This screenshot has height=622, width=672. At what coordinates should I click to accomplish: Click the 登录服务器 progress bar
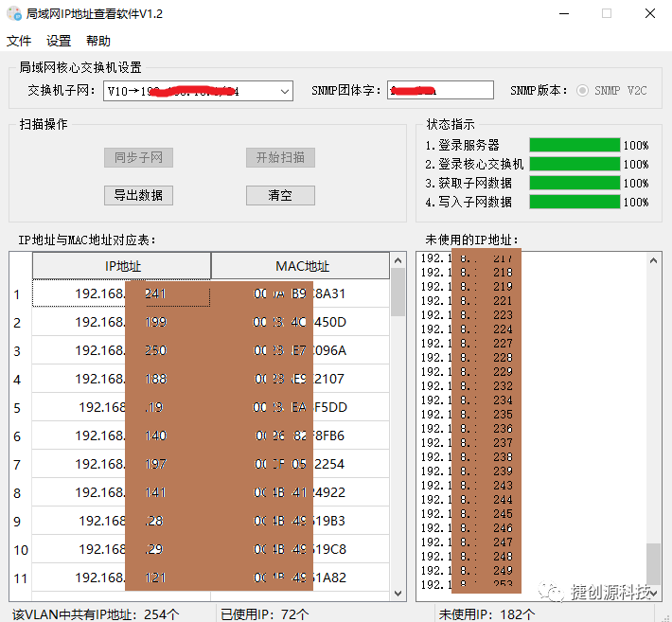pos(575,145)
